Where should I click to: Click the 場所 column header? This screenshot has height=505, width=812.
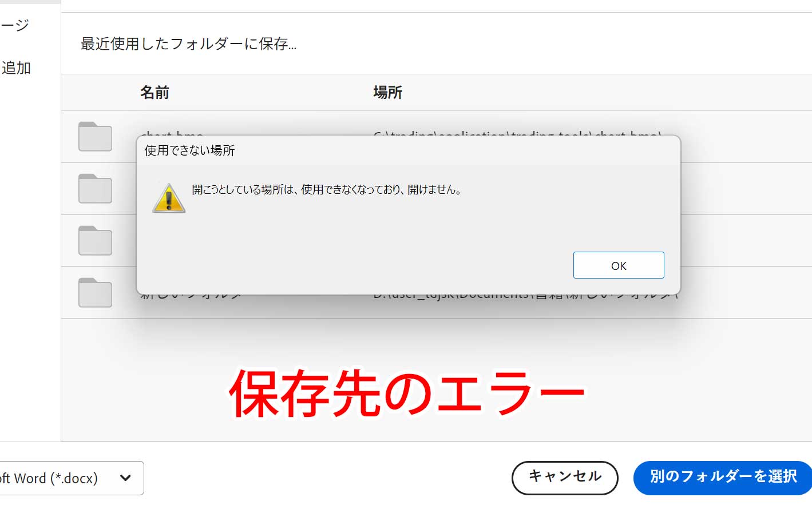pos(387,92)
